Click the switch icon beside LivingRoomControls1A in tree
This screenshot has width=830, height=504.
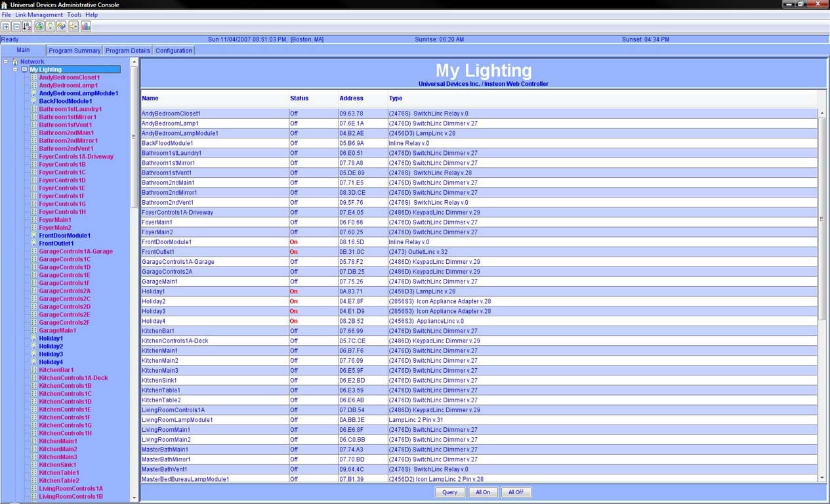pyautogui.click(x=34, y=489)
